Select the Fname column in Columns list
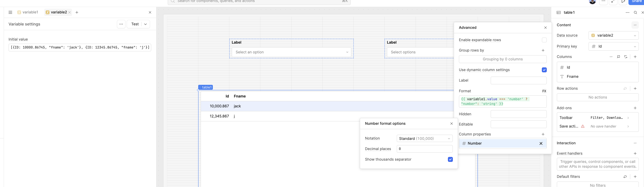The height and width of the screenshot is (187, 644). point(572,77)
